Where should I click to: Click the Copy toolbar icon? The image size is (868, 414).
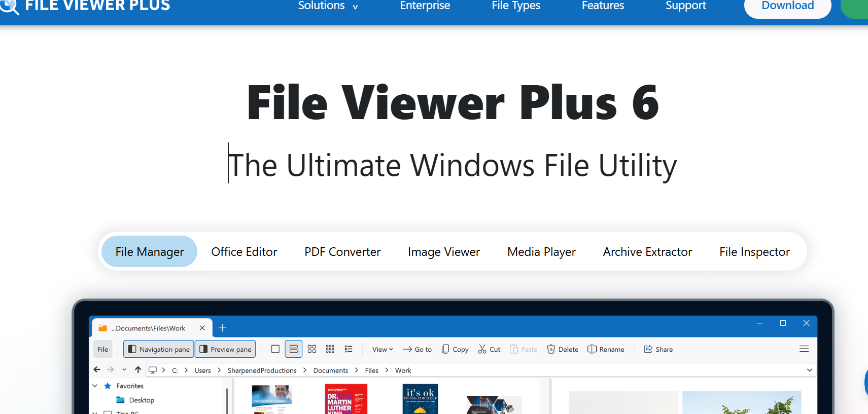click(455, 349)
